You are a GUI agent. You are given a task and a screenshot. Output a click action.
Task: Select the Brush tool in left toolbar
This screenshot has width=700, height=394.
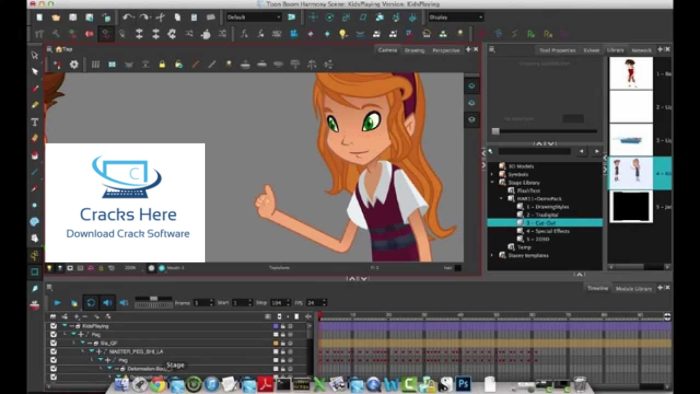pyautogui.click(x=35, y=88)
